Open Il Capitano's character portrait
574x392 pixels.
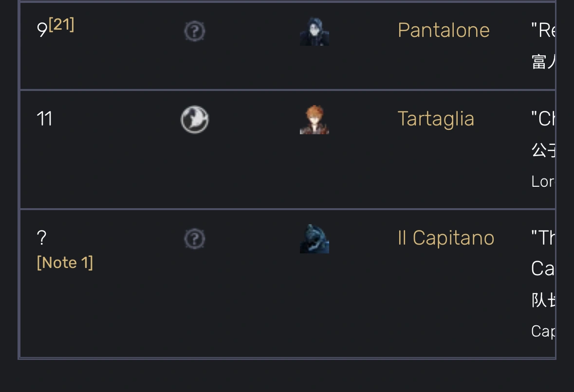coord(314,238)
